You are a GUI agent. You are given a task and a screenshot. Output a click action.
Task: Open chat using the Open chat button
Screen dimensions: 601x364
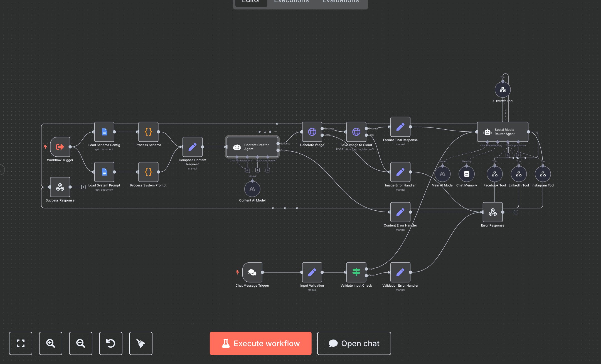tap(354, 343)
